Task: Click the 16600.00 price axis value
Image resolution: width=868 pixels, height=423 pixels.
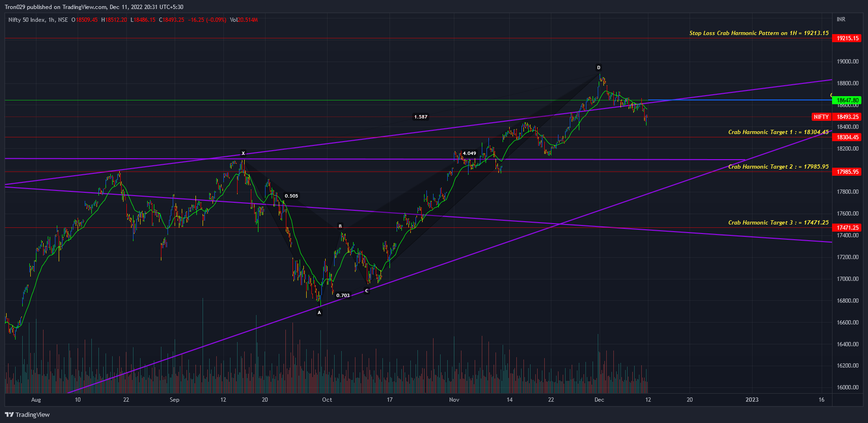Action: (848, 323)
